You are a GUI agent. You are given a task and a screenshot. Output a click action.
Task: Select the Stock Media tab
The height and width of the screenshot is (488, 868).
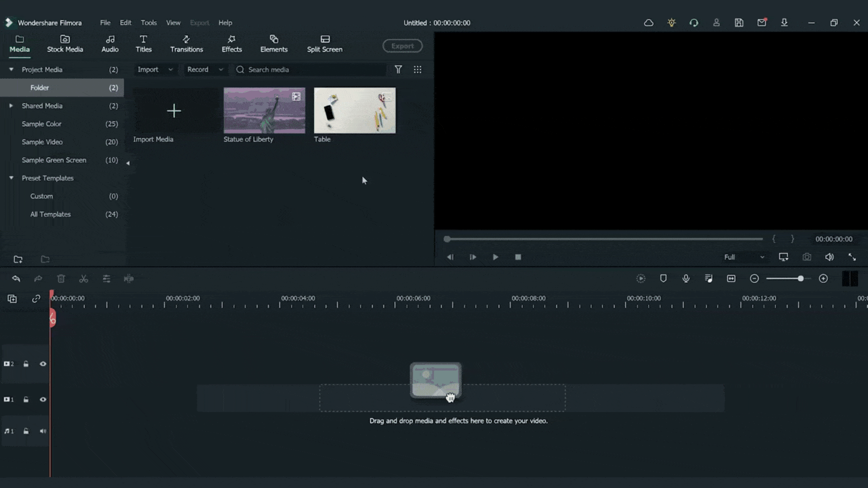tap(64, 43)
